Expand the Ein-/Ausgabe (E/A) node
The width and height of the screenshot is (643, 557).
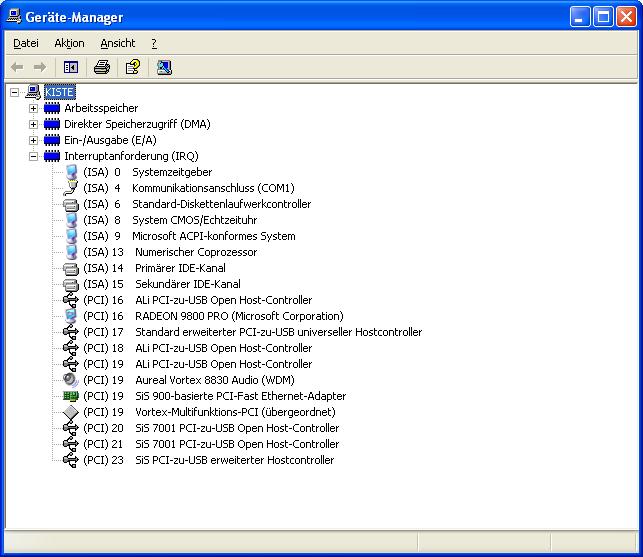33,140
